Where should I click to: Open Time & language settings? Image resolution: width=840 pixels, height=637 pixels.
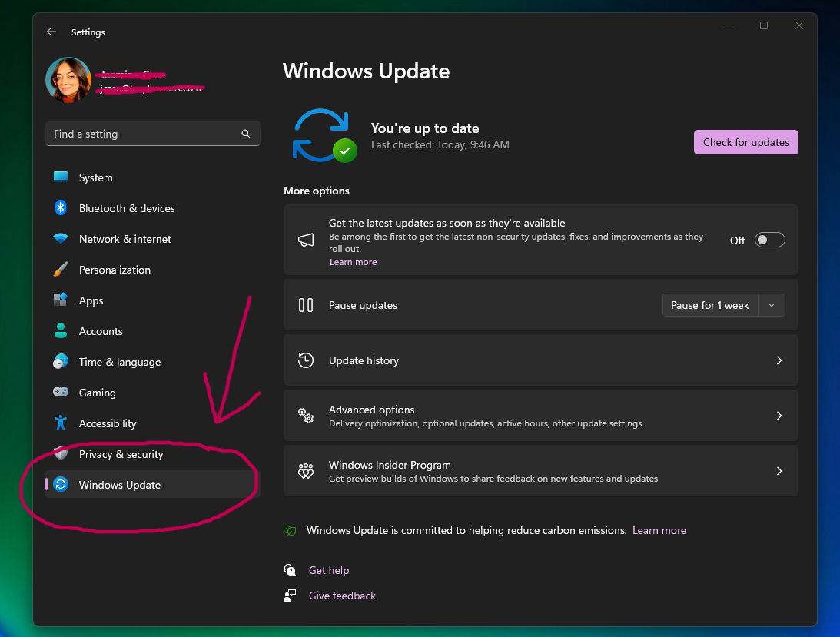(120, 362)
